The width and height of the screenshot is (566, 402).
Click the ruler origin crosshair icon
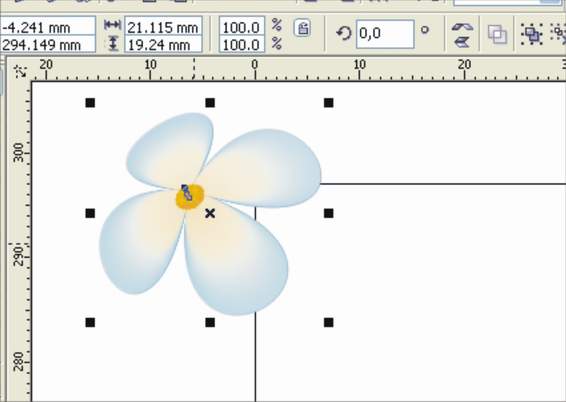(20, 71)
